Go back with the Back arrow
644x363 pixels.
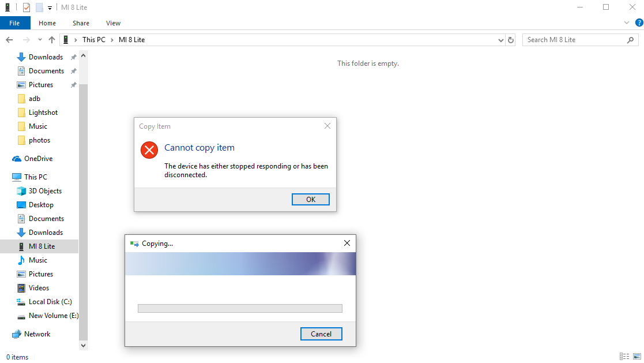point(9,40)
